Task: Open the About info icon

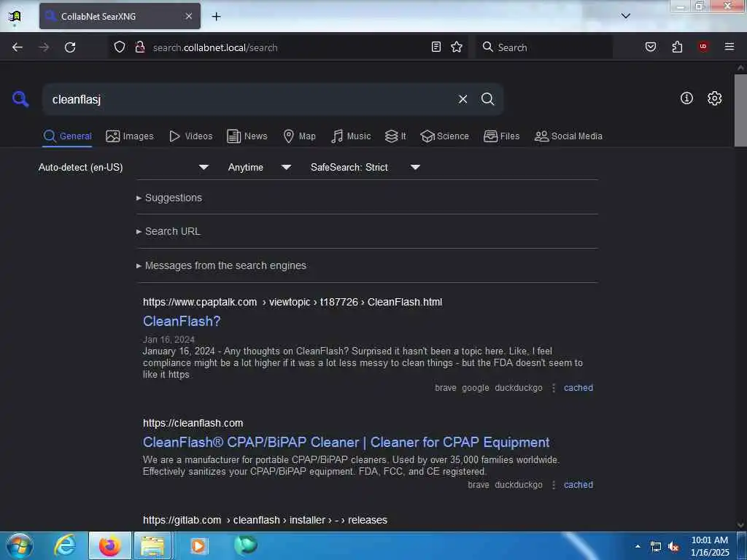Action: 686,98
